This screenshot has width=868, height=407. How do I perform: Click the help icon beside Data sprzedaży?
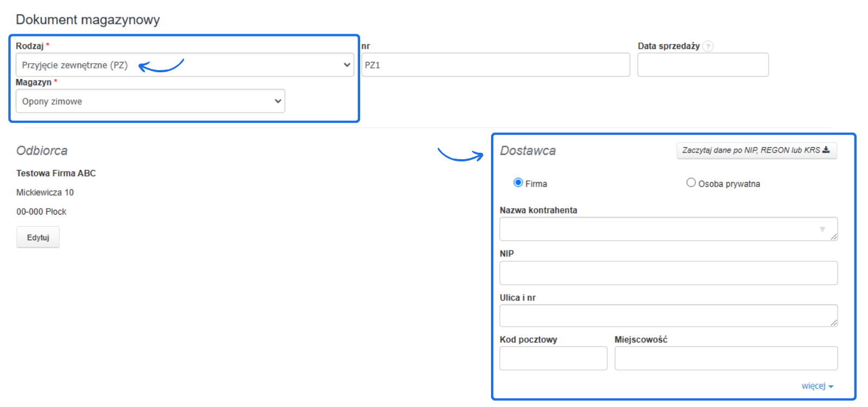pyautogui.click(x=708, y=46)
